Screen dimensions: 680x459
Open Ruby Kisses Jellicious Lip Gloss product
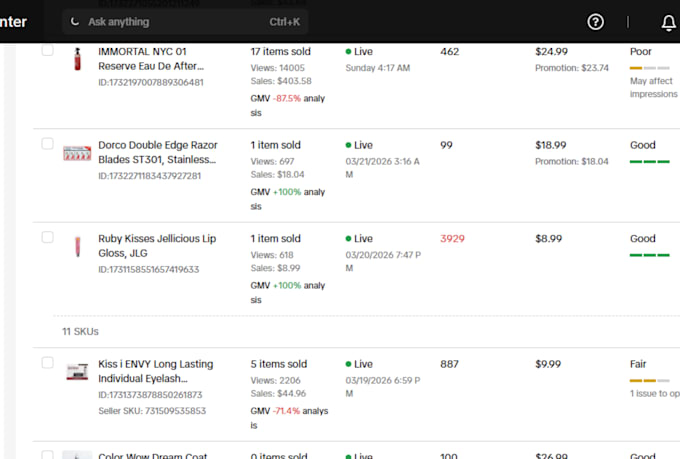point(157,246)
